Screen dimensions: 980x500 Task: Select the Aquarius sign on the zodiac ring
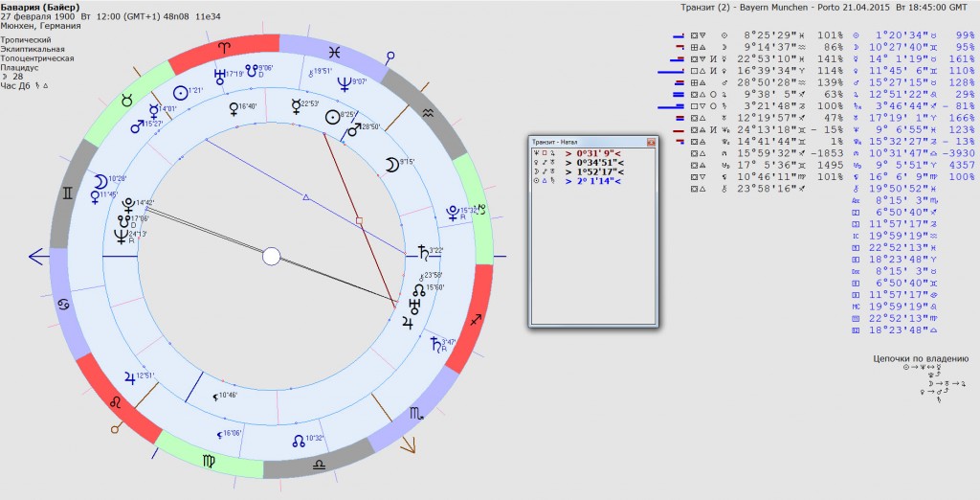pos(428,113)
